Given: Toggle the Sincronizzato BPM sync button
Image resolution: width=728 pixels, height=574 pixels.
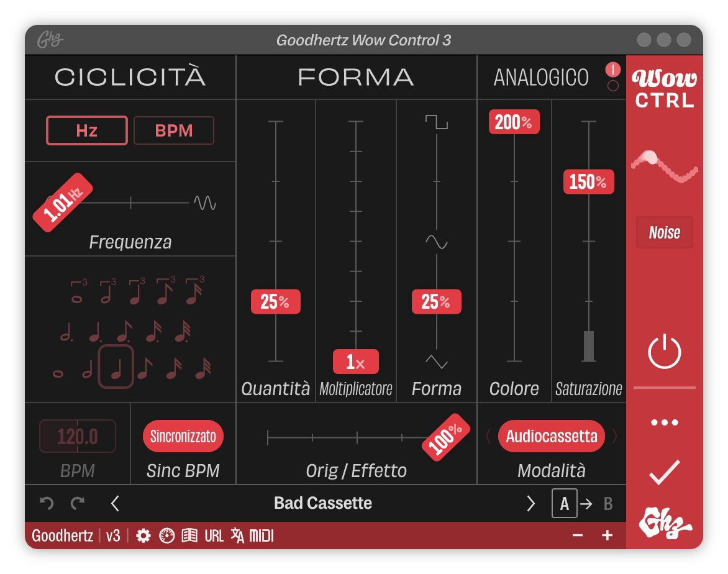Looking at the screenshot, I should pos(183,436).
